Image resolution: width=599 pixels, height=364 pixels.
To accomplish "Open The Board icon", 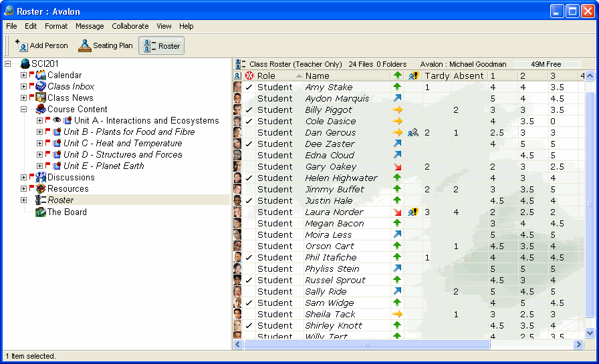I will [x=41, y=212].
